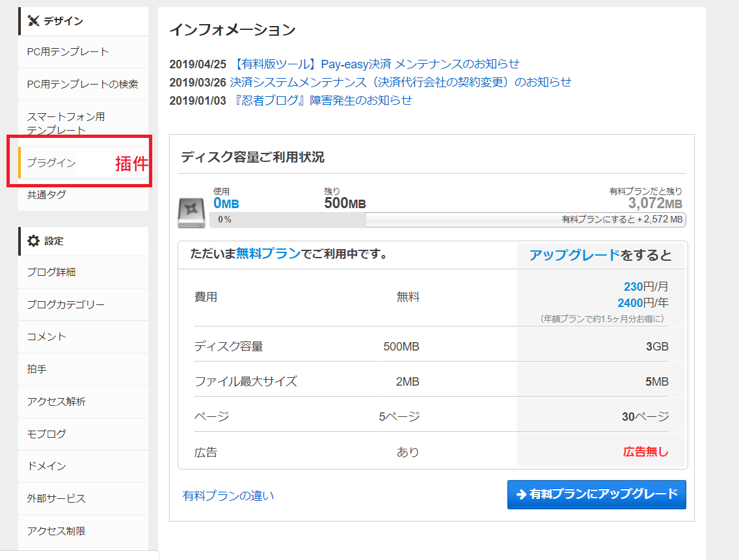Open the プラグイン sidebar menu item
This screenshot has width=739, height=560.
tap(51, 163)
